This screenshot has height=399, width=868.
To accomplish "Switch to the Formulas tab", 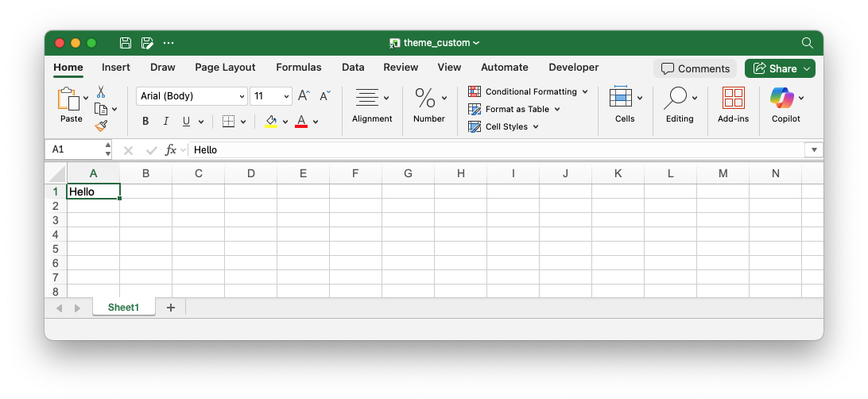I will point(299,68).
